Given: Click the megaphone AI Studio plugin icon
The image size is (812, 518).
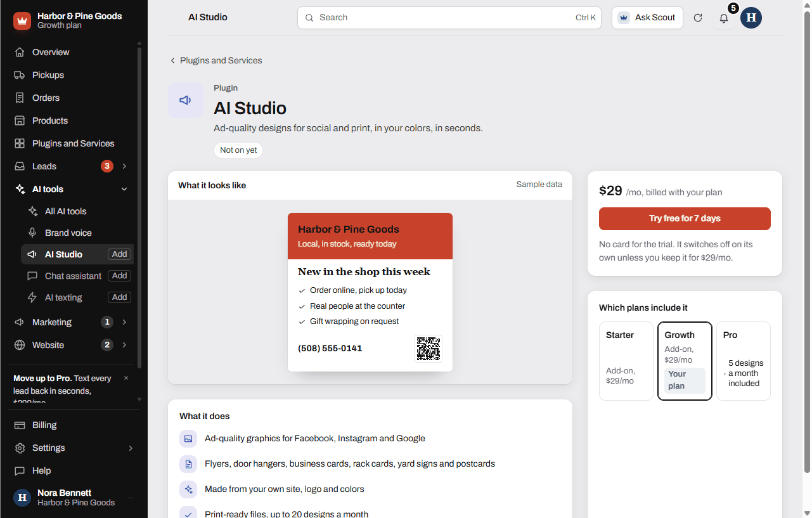Looking at the screenshot, I should pos(186,100).
